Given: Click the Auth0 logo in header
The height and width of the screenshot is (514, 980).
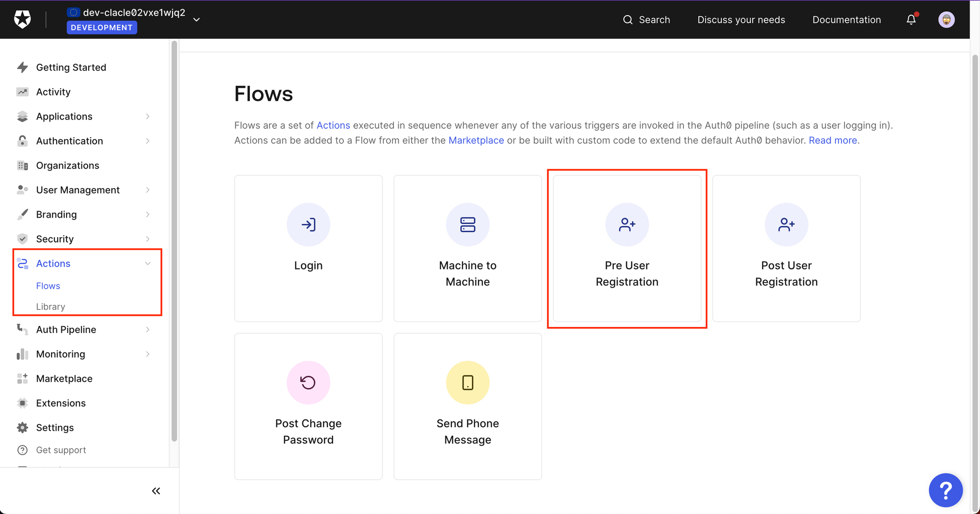Looking at the screenshot, I should click(23, 20).
